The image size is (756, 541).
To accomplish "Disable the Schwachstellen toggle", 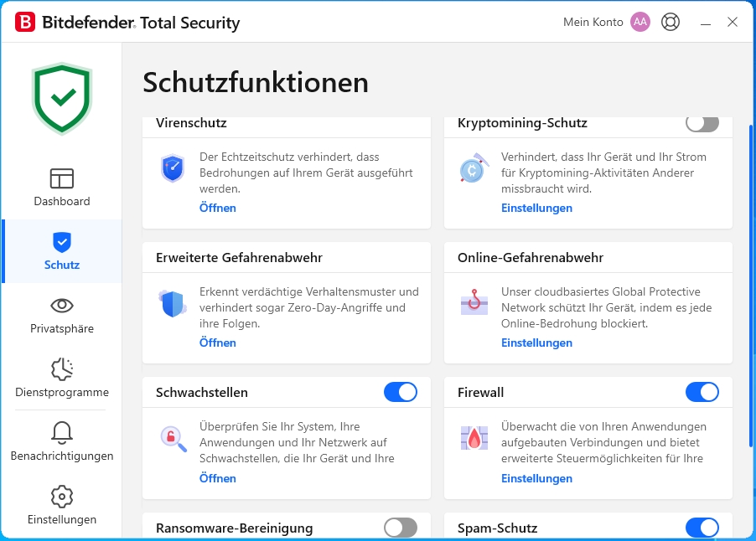I will (400, 392).
